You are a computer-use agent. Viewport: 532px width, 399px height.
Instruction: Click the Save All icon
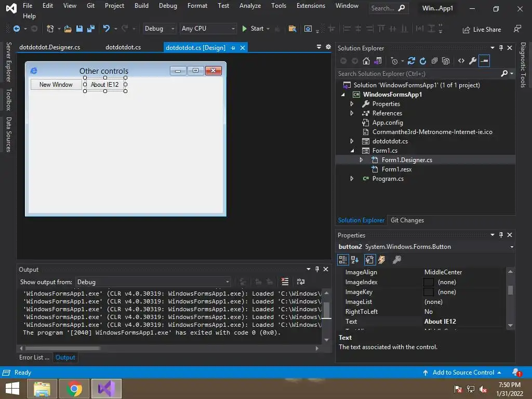click(x=91, y=29)
